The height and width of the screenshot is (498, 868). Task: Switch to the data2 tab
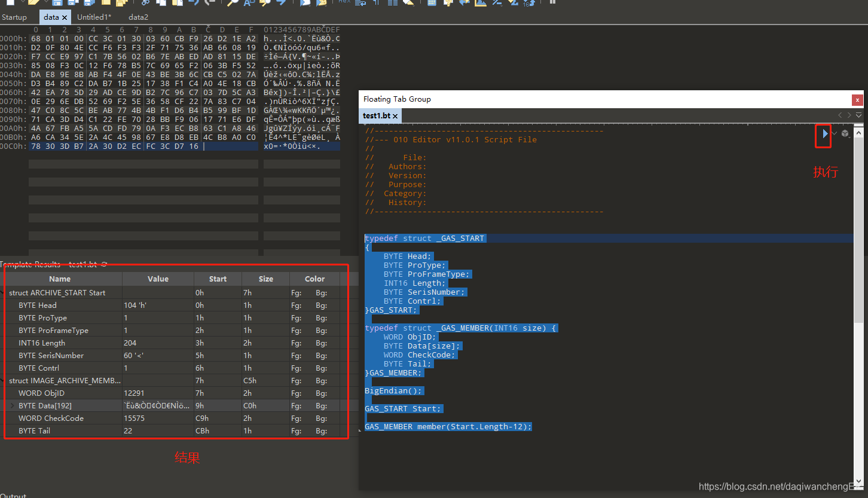click(138, 17)
